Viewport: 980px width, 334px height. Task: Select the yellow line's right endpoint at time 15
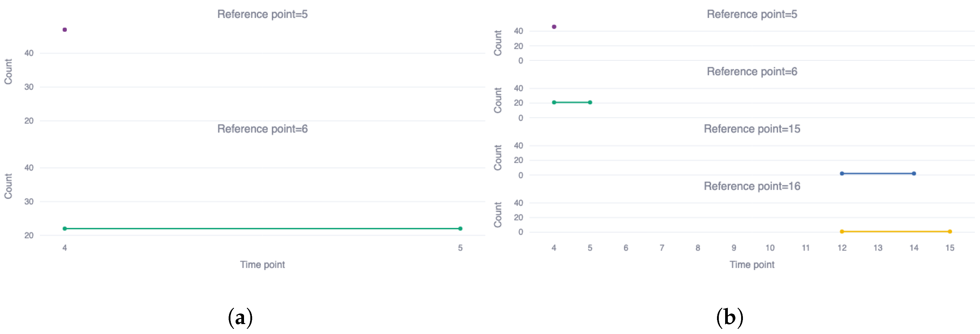[950, 231]
